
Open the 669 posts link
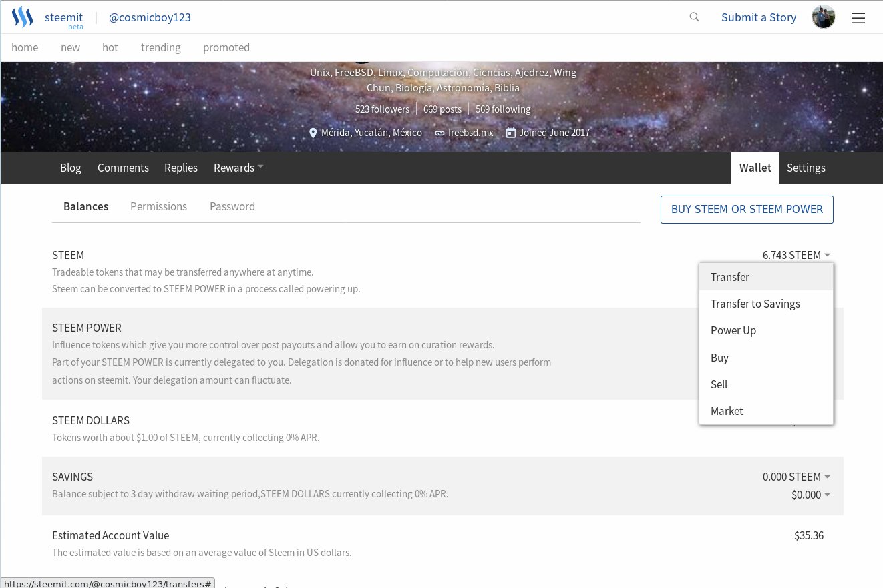click(442, 109)
